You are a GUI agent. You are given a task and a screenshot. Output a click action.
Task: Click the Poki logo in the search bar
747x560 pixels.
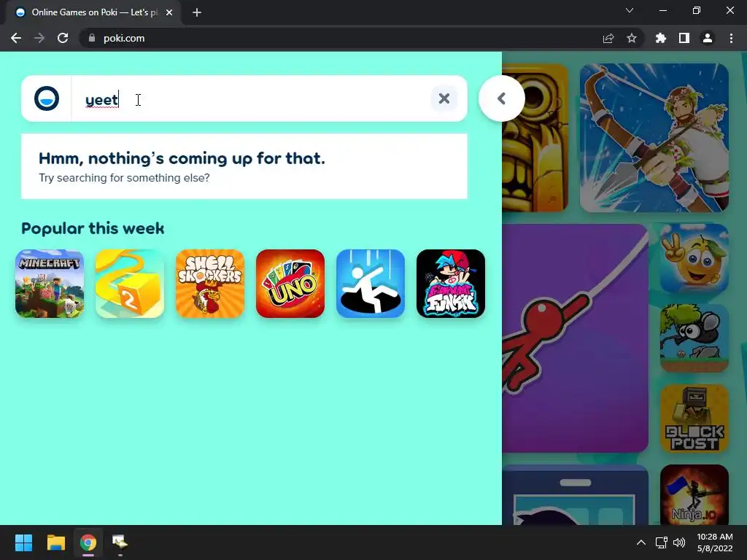click(x=47, y=98)
